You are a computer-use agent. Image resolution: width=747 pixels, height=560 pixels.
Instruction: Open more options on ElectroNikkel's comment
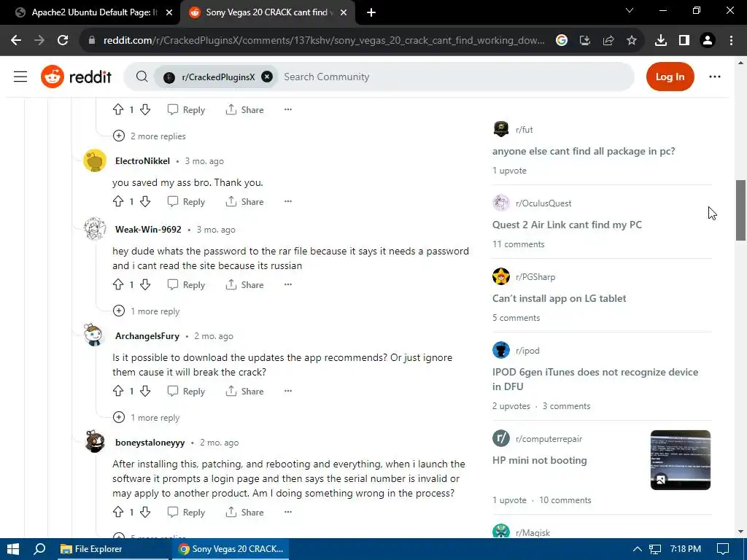click(x=287, y=201)
